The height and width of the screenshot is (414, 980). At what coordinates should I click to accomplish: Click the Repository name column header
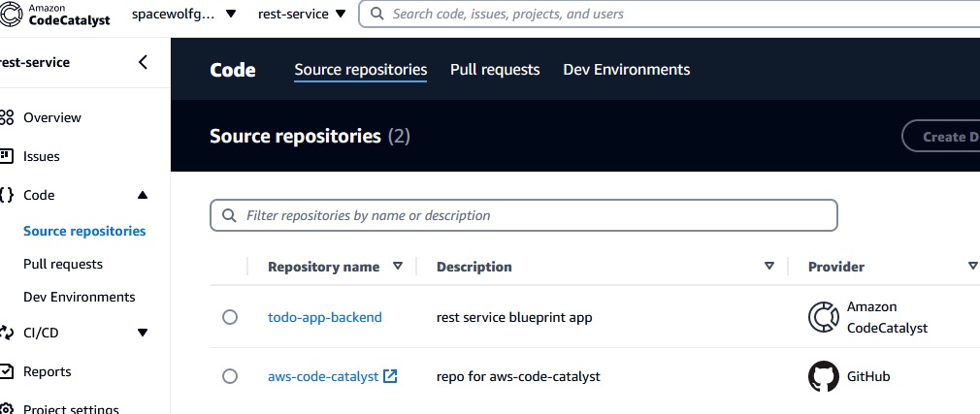(x=324, y=267)
